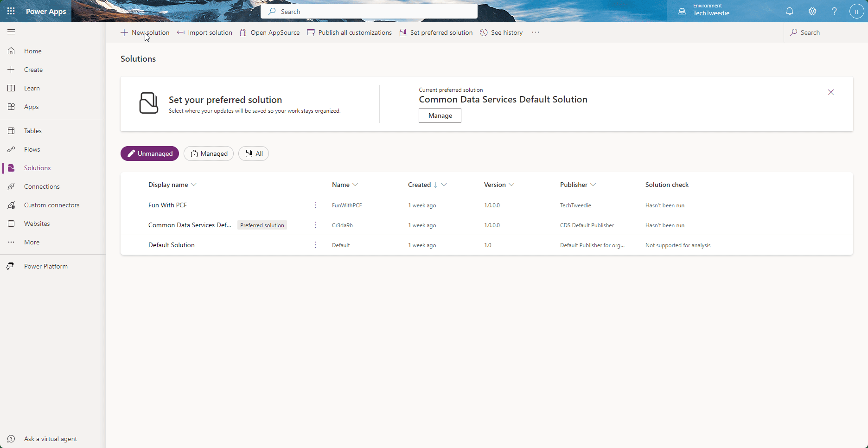Switch to the All solutions filter
The image size is (868, 448).
253,154
